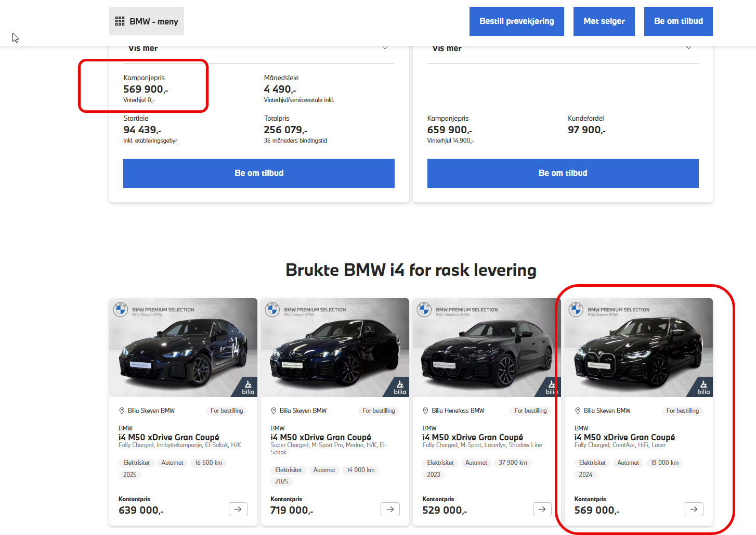Click location pin icon beside Bilia Hønefoss BMW

[x=425, y=411]
